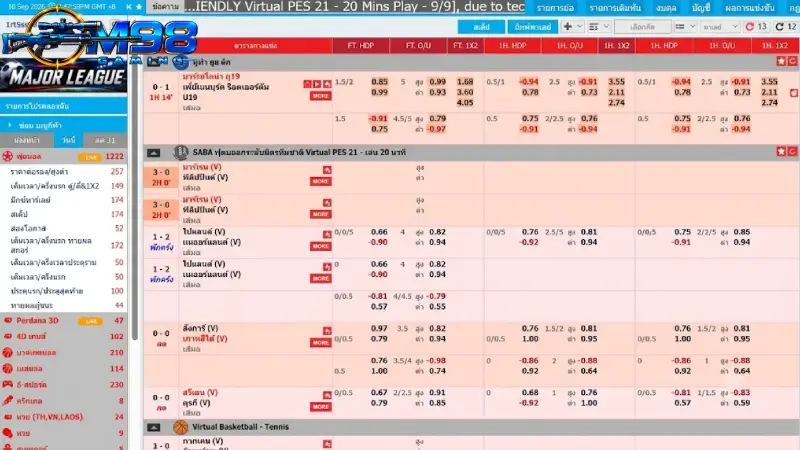Select the -0.79 over odds
This screenshot has height=450, width=800.
[436, 296]
